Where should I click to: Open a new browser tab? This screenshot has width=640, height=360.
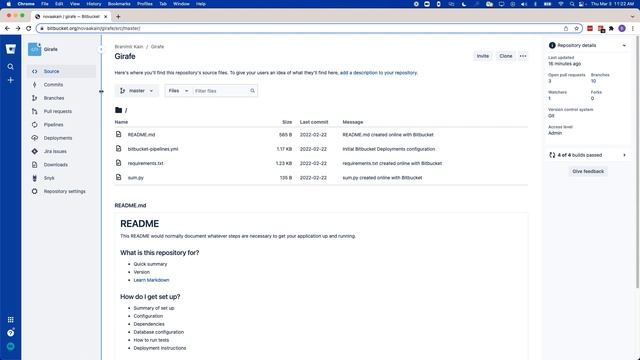click(x=118, y=16)
